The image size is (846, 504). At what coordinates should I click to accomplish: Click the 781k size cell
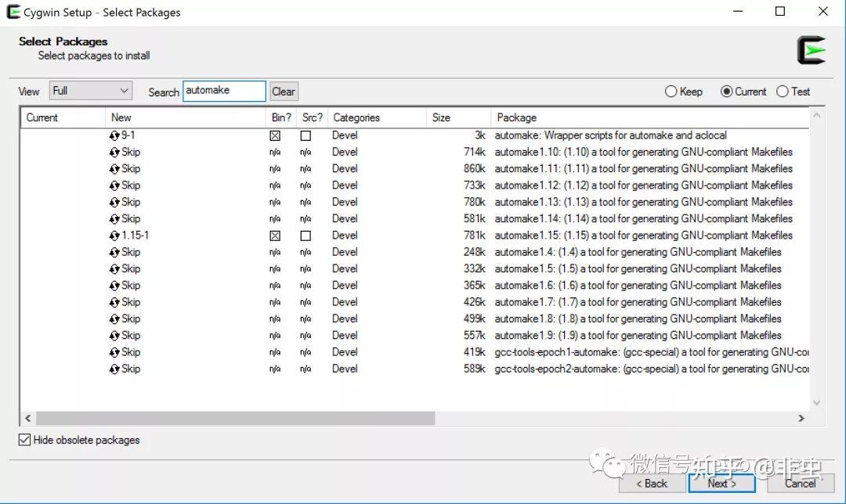pyautogui.click(x=474, y=236)
